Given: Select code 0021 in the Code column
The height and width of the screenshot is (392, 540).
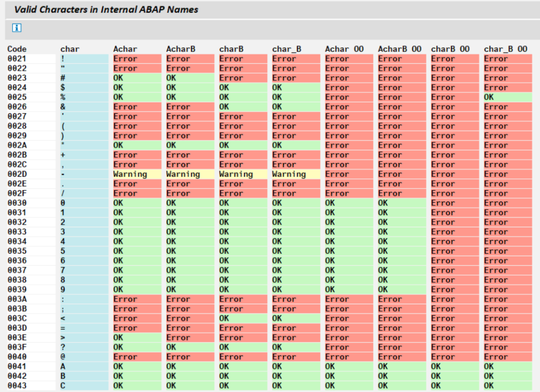Looking at the screenshot, I should point(16,58).
